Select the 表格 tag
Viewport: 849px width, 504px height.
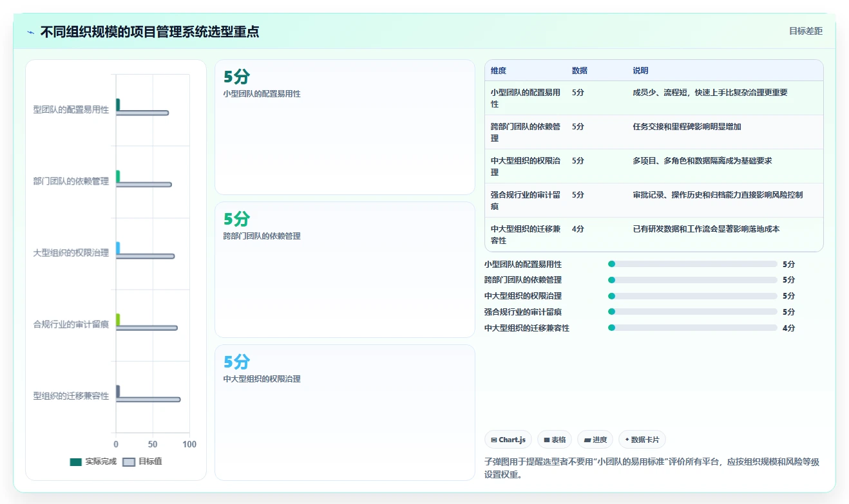[x=555, y=440]
